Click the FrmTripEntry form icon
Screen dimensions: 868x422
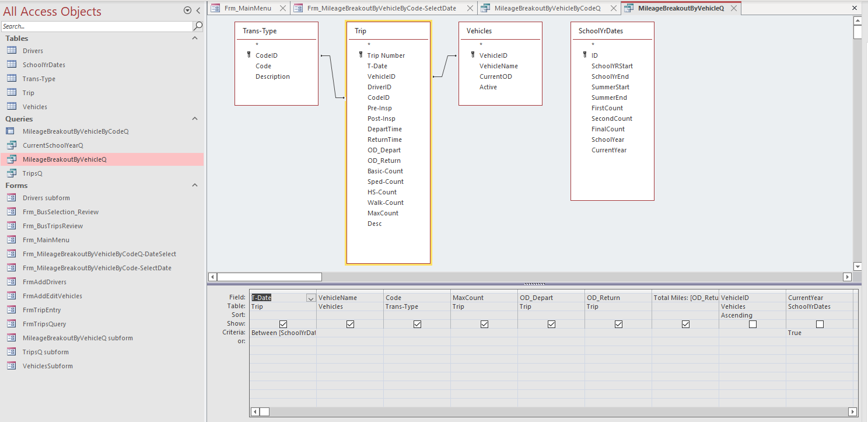click(x=12, y=310)
